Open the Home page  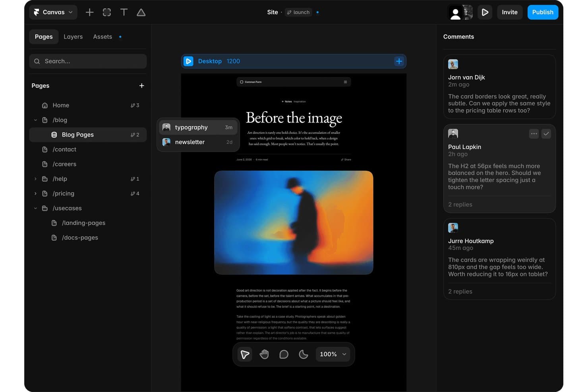(x=88, y=105)
